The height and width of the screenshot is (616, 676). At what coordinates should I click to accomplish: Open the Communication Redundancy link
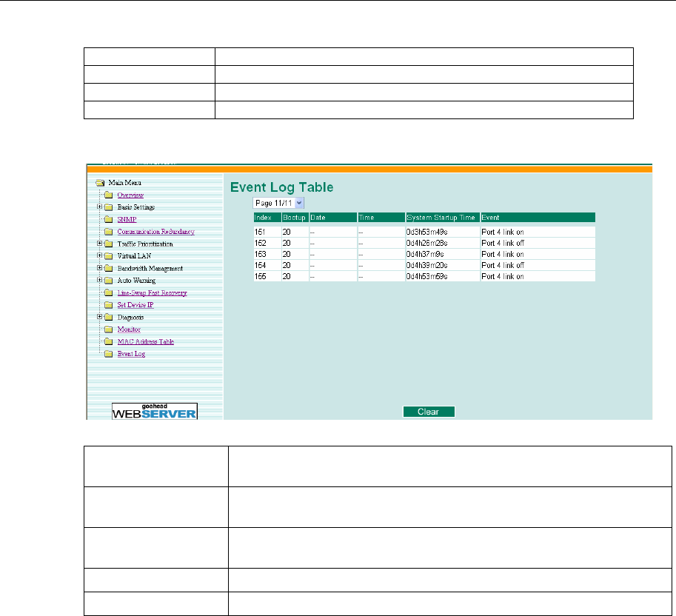point(155,232)
